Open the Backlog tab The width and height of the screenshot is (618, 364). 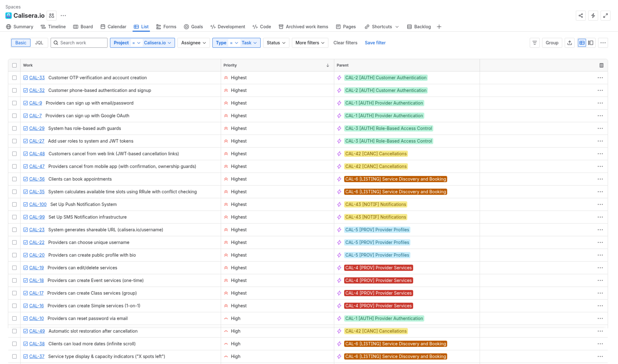[419, 27]
